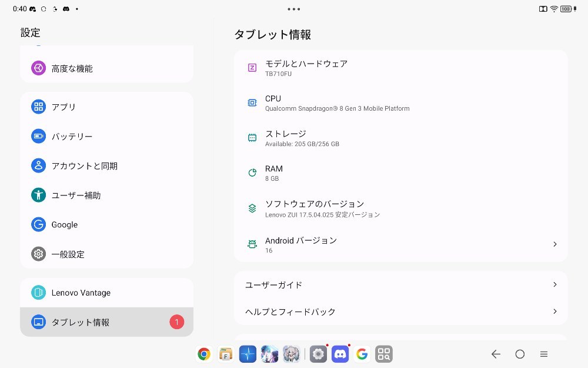
Task: Open the モデルとハードウェア entry
Action: coord(400,68)
